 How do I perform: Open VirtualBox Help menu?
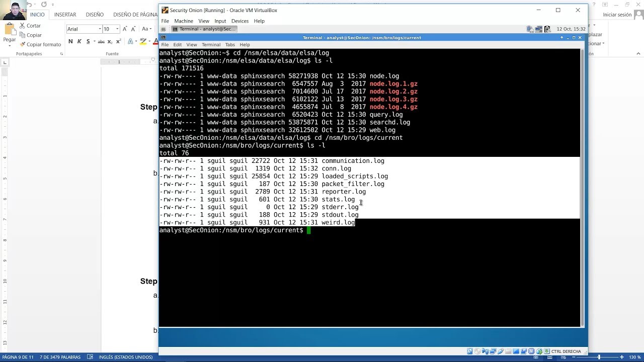[x=259, y=21]
